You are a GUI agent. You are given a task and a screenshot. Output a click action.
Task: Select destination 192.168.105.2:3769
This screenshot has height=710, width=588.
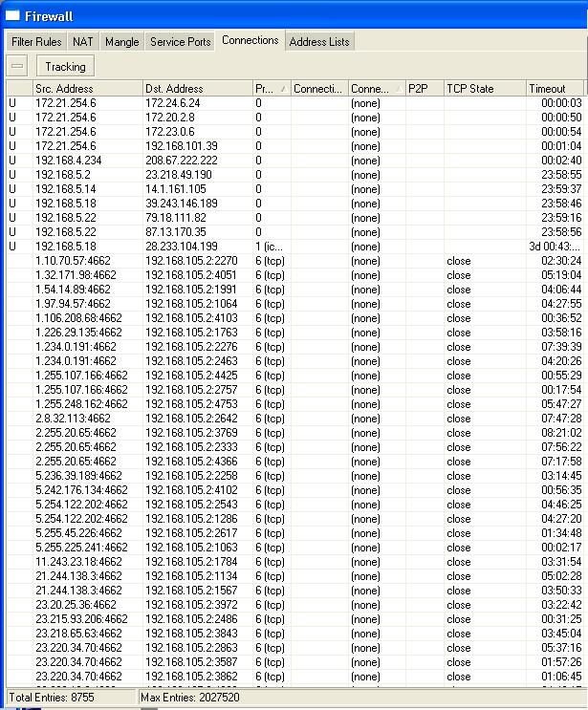pyautogui.click(x=191, y=433)
